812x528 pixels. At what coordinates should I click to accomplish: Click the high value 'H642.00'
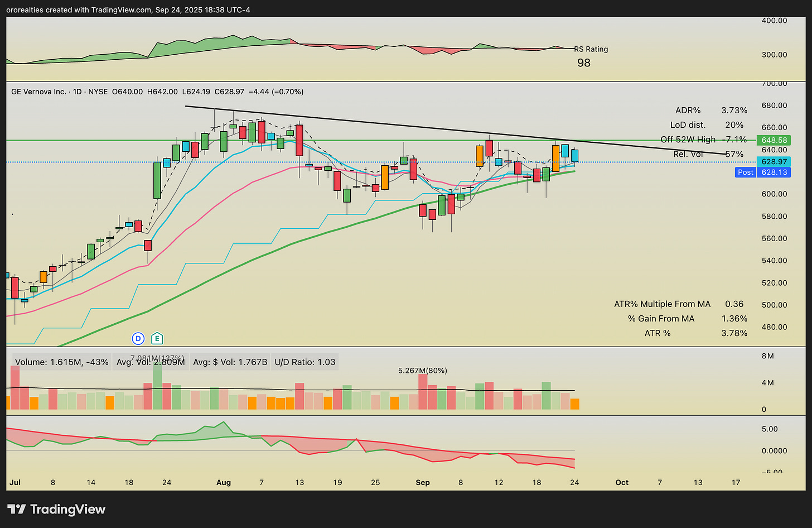[162, 92]
